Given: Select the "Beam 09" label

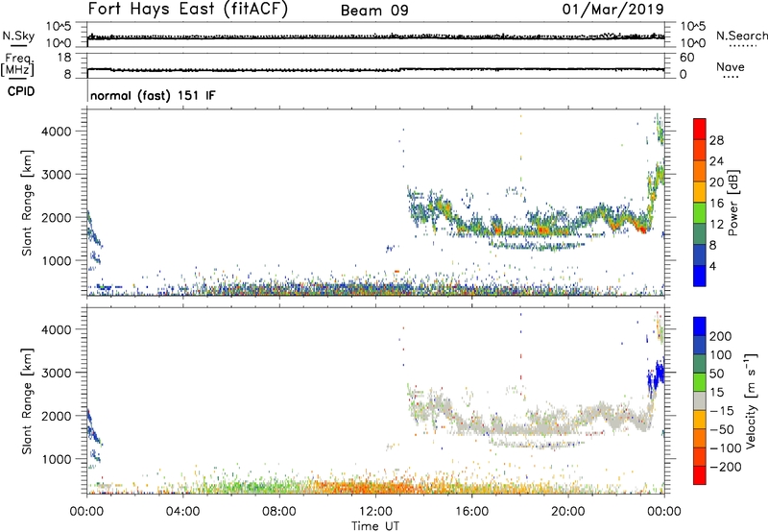Looking at the screenshot, I should tap(374, 11).
